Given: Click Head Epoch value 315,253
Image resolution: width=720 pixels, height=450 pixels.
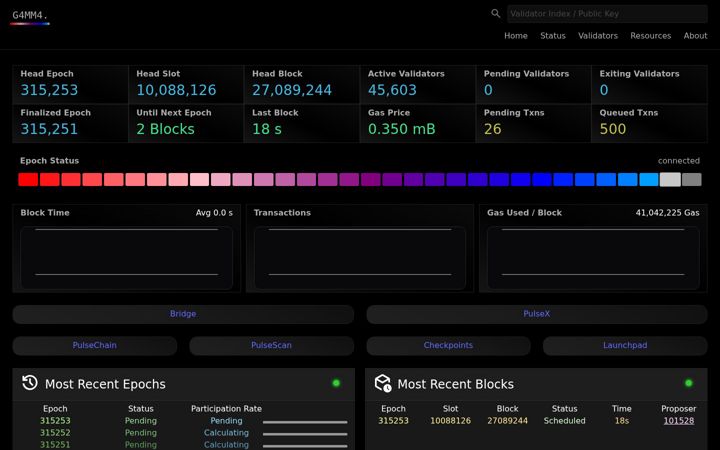Looking at the screenshot, I should click(49, 90).
